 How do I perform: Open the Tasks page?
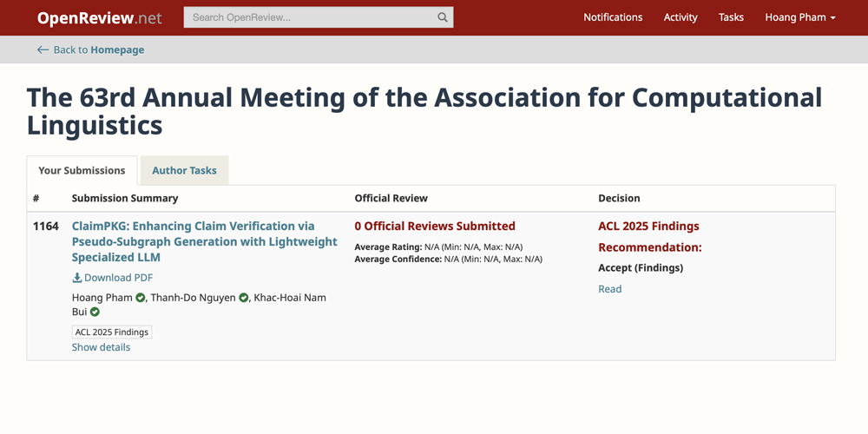click(731, 17)
